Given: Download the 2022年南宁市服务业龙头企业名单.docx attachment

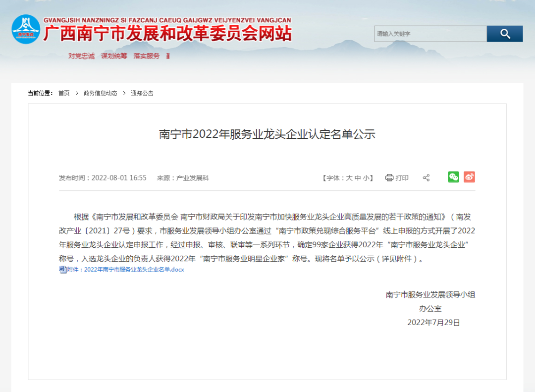Looking at the screenshot, I should click(126, 270).
